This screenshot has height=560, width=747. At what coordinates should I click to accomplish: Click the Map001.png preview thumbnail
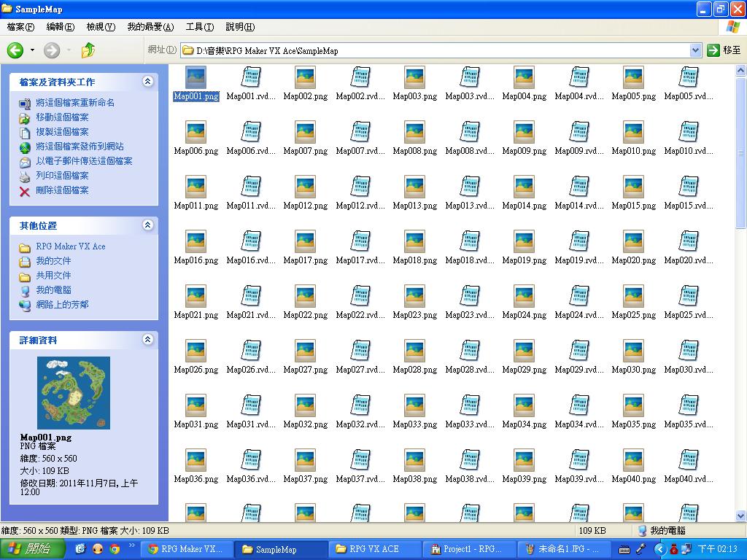click(74, 393)
